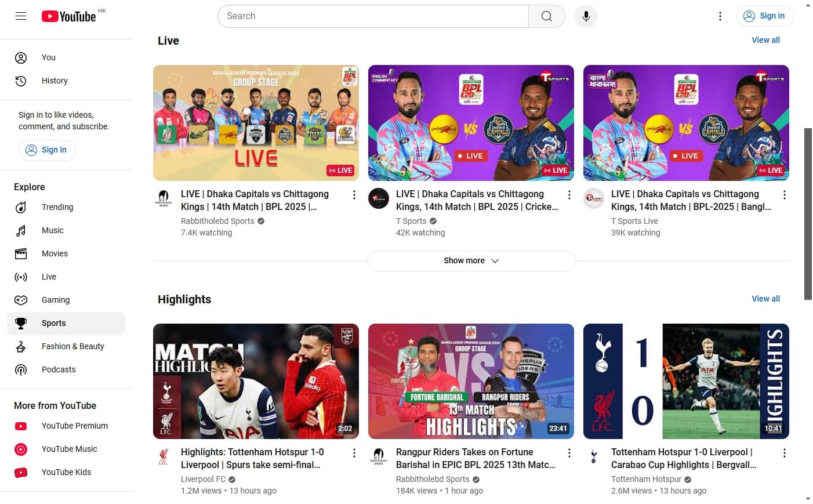Open the hamburger navigation menu
This screenshot has width=813, height=504.
pos(21,16)
